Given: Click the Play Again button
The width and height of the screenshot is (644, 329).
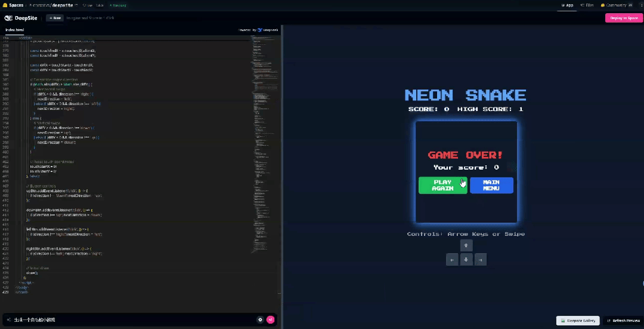Looking at the screenshot, I should click(442, 185).
